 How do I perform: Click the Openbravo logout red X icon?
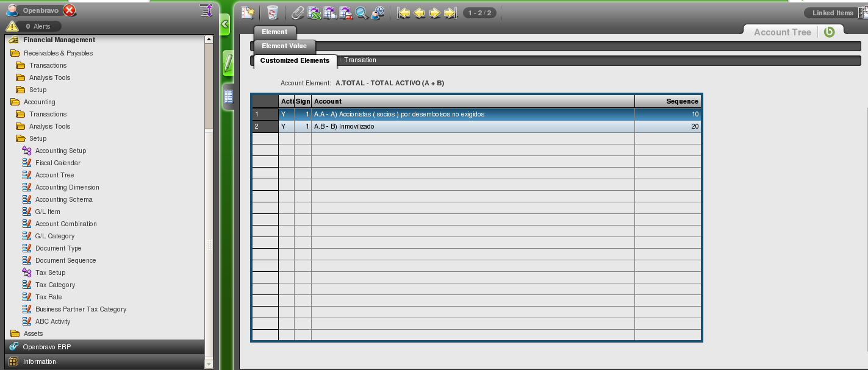coord(70,10)
